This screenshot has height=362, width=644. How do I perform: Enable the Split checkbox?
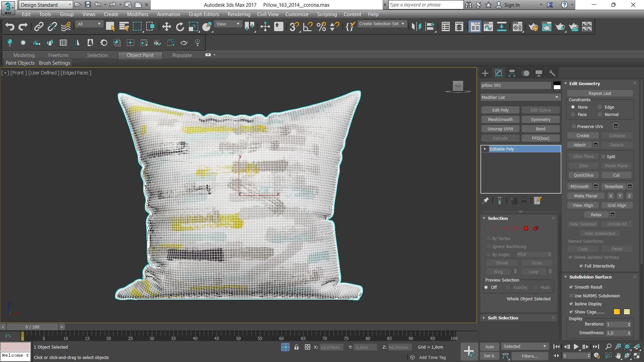(x=603, y=157)
